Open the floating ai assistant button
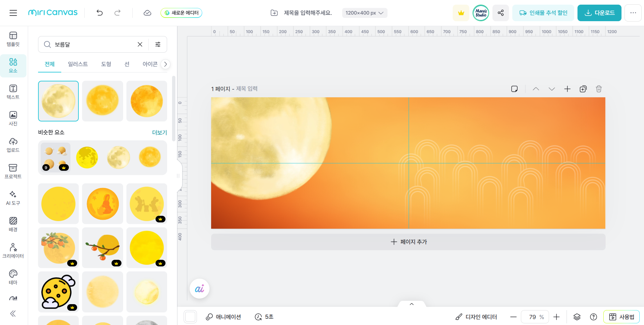 (199, 288)
